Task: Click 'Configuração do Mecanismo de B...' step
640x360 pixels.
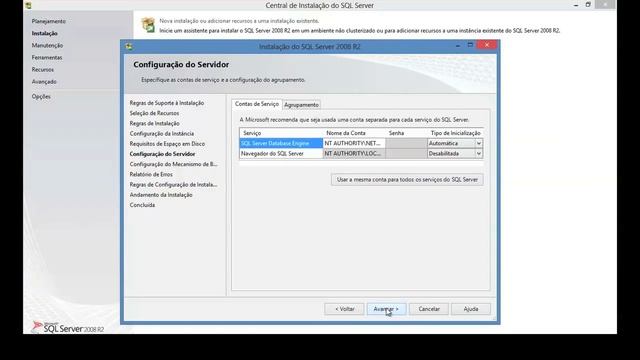Action: (x=173, y=164)
